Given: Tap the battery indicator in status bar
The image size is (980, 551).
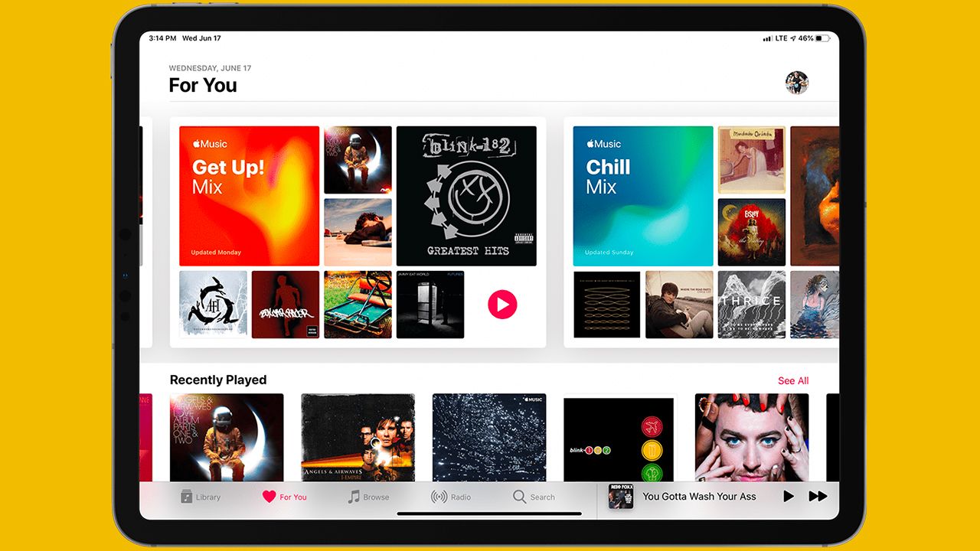Looking at the screenshot, I should [x=823, y=38].
